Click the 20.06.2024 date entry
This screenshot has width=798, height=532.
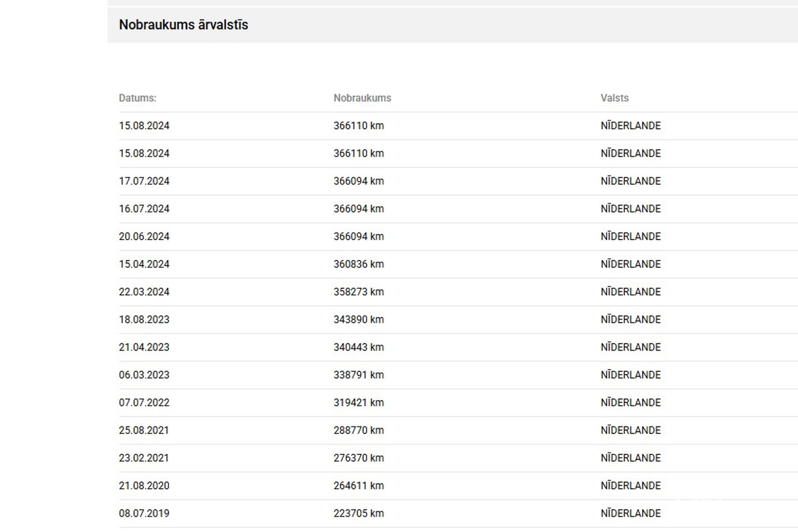144,237
